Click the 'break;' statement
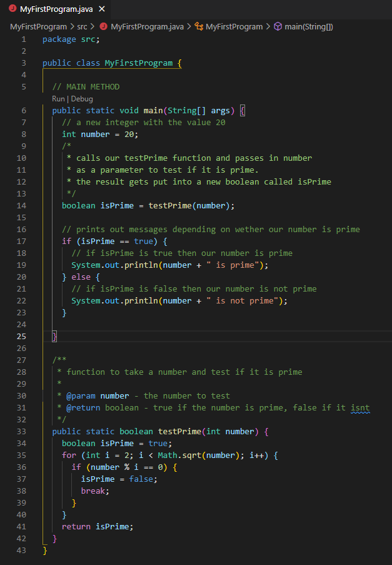 pos(95,491)
